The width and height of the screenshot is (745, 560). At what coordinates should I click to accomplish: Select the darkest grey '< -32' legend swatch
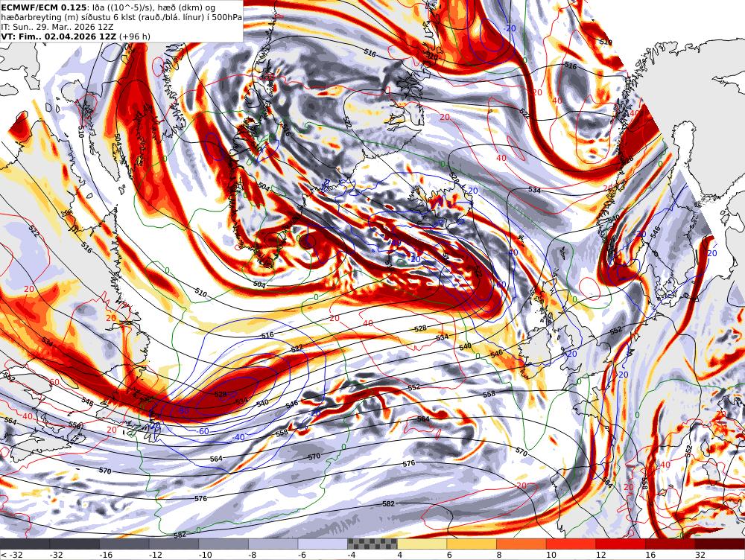(25, 544)
